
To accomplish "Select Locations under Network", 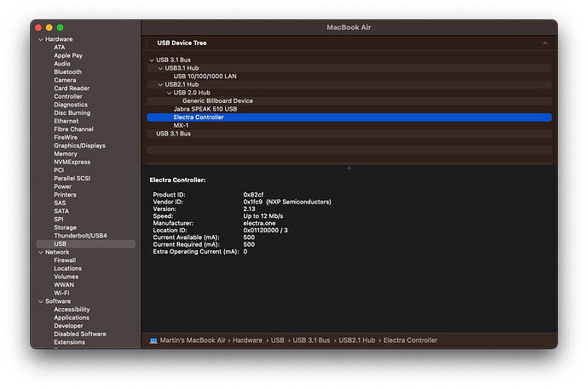I will [x=67, y=269].
